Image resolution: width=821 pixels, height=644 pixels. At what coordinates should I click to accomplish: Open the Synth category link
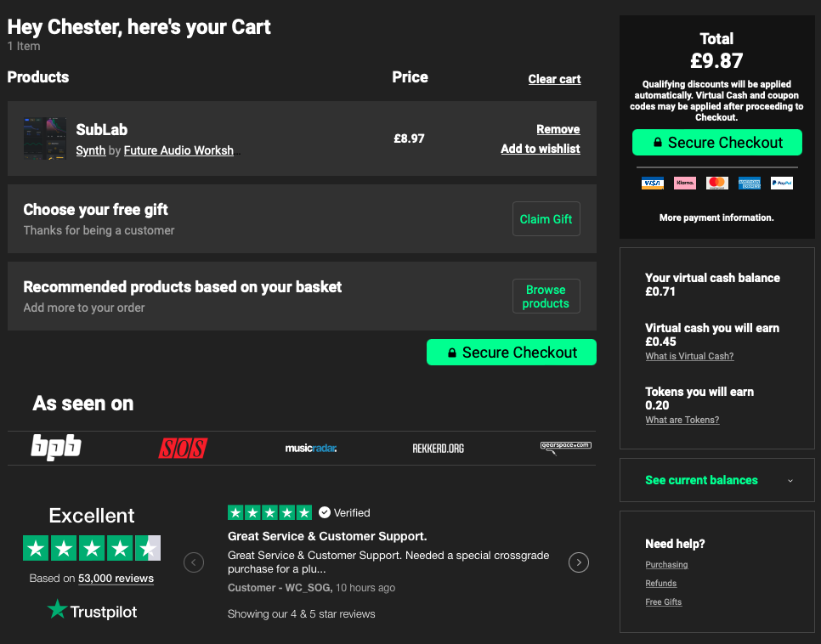(91, 150)
